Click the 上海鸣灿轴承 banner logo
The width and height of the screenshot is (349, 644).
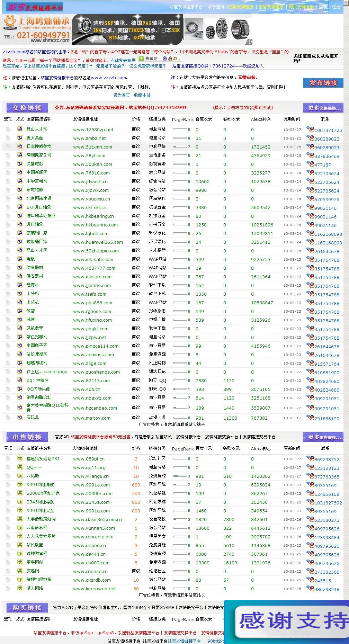[x=36, y=29]
